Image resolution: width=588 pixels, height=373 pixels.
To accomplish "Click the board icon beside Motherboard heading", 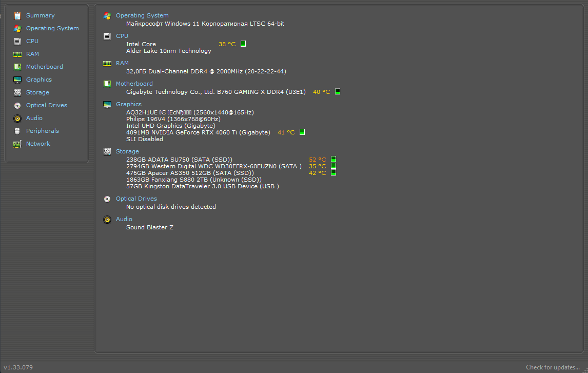I will coord(107,84).
